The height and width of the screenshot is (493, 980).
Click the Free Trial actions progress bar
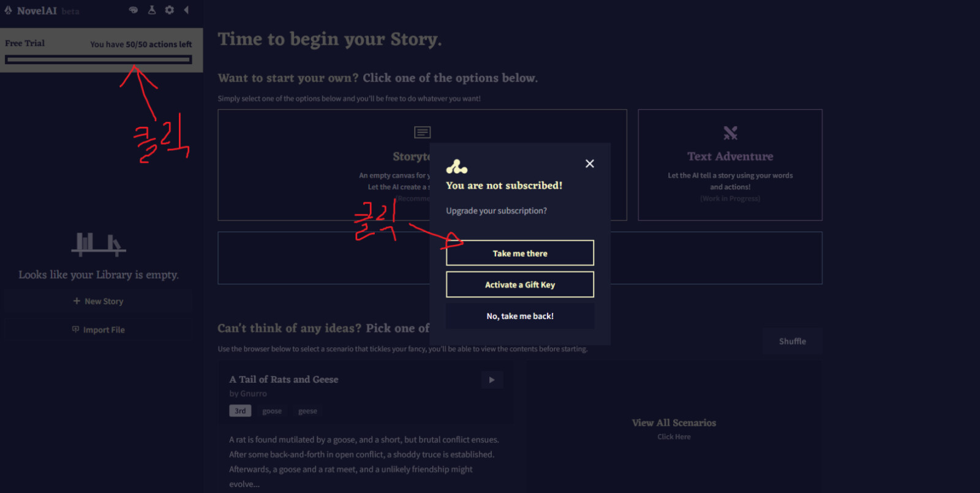click(x=99, y=59)
